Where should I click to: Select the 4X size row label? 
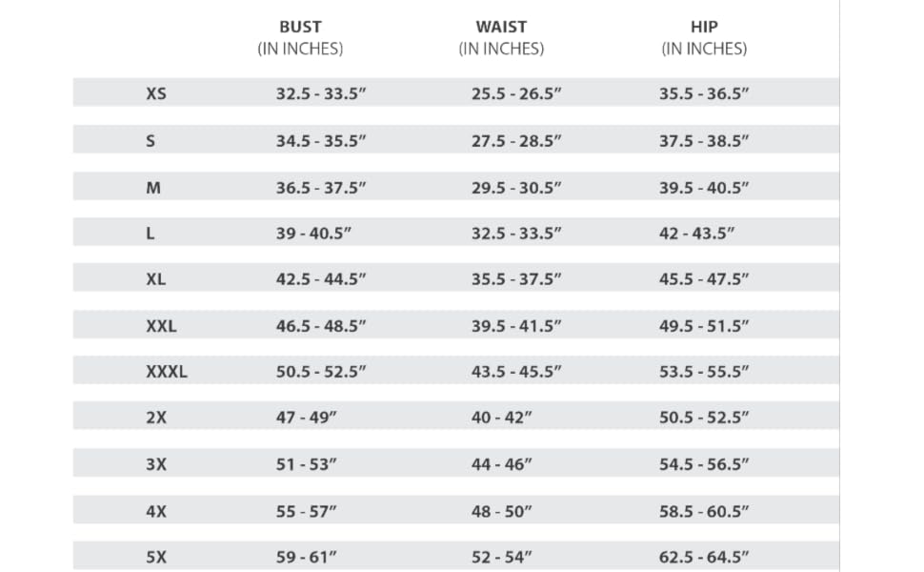(156, 511)
